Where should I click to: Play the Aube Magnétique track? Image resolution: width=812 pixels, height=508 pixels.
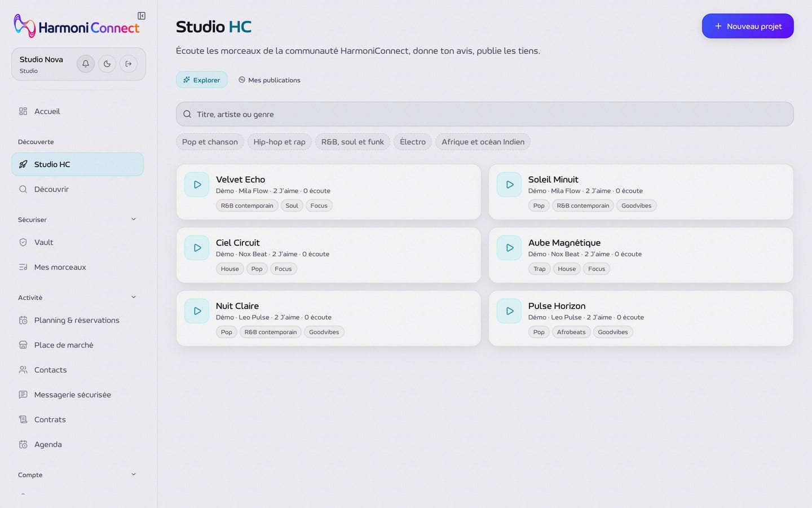point(509,248)
